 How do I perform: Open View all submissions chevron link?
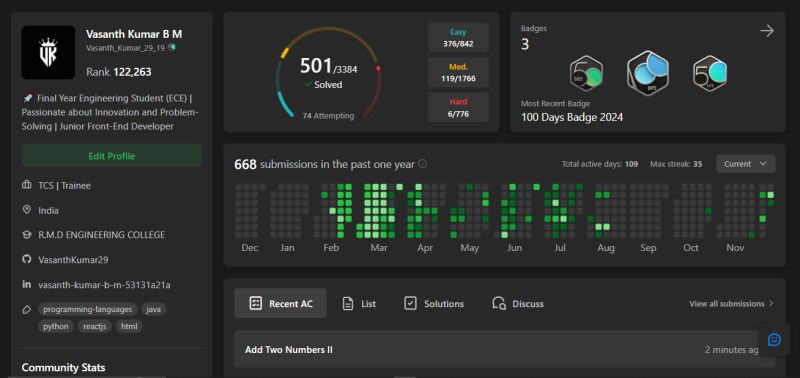[x=731, y=304]
